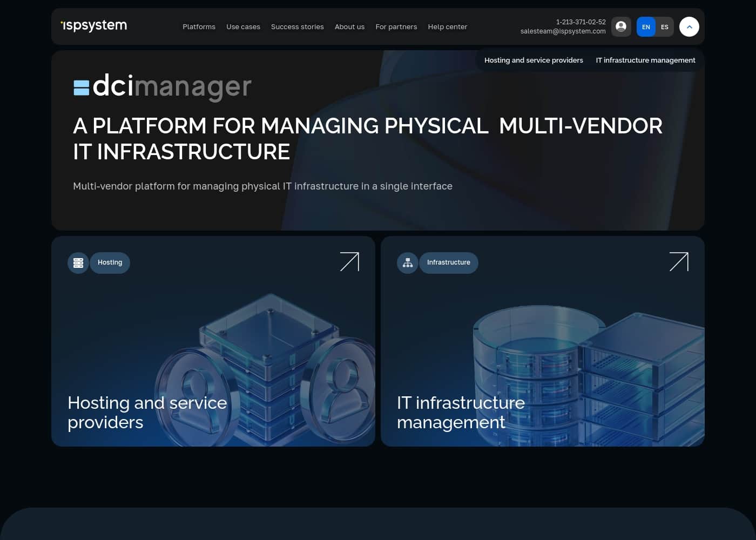
Task: Switch language to ES
Action: tap(665, 27)
